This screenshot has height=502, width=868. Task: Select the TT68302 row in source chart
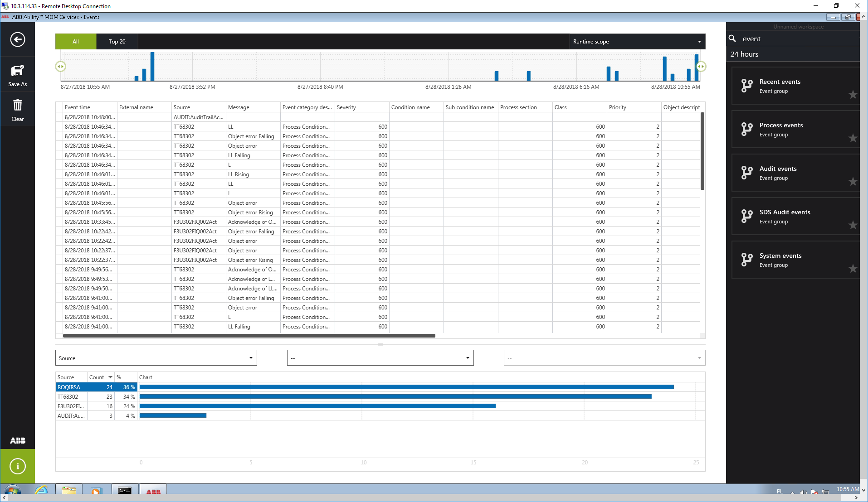coord(68,397)
